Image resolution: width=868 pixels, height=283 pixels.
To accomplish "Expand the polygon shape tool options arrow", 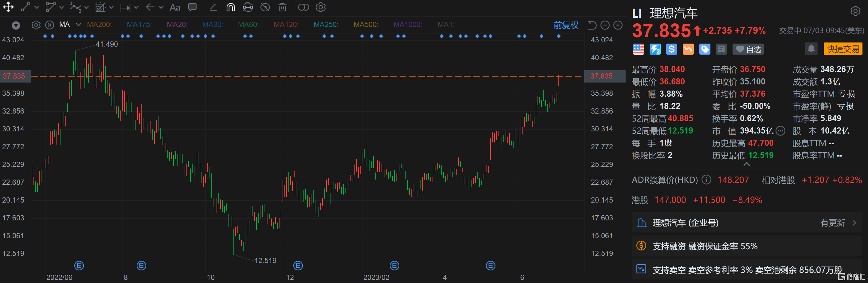I will click(61, 7).
